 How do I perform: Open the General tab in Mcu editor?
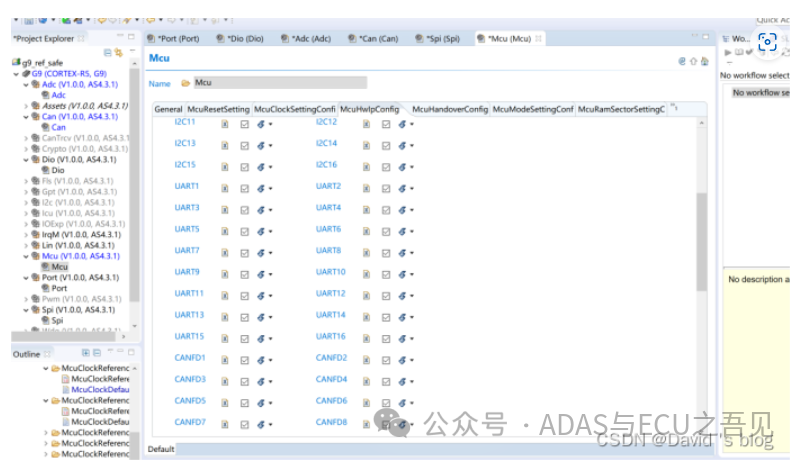pos(168,109)
